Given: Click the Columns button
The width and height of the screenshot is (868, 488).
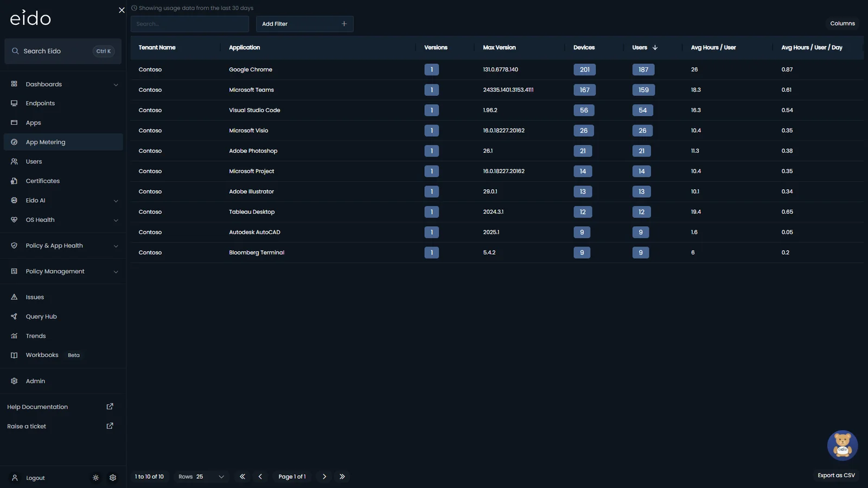Looking at the screenshot, I should click(843, 23).
